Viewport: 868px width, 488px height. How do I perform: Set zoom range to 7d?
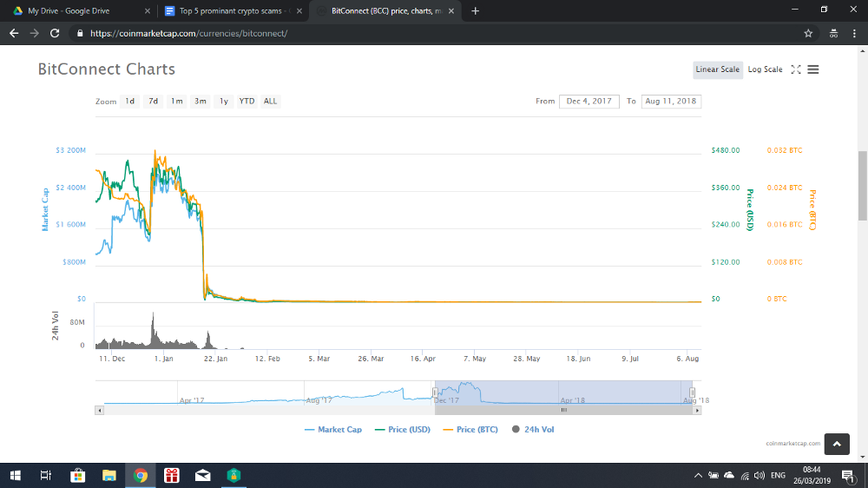pyautogui.click(x=154, y=102)
